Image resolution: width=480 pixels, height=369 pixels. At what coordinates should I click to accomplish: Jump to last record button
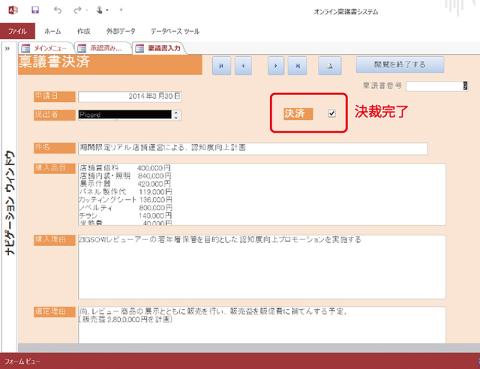click(298, 66)
